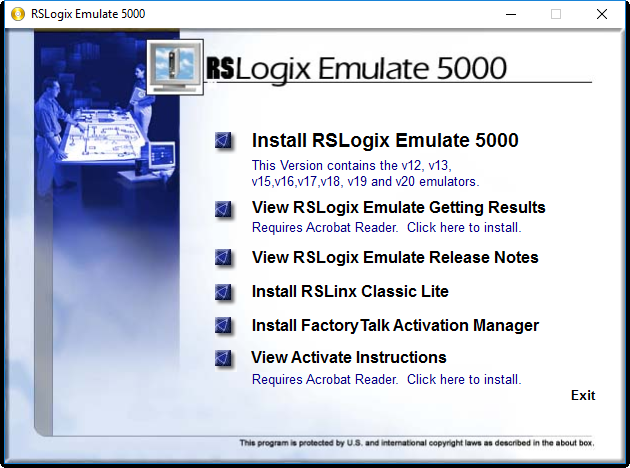Start Install RSLogix Emulate 5000
The image size is (630, 468).
[x=385, y=141]
